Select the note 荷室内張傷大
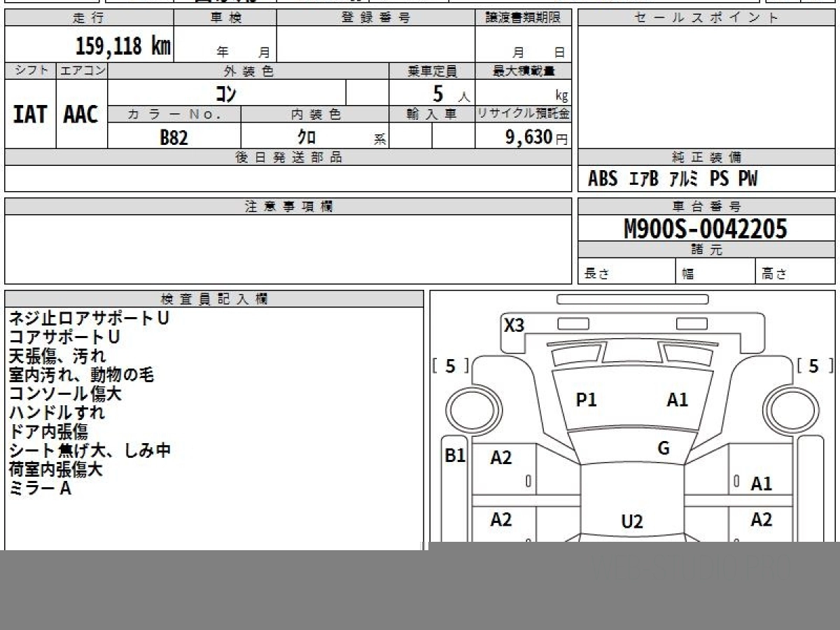Screen dimensions: 840x630 56,469
